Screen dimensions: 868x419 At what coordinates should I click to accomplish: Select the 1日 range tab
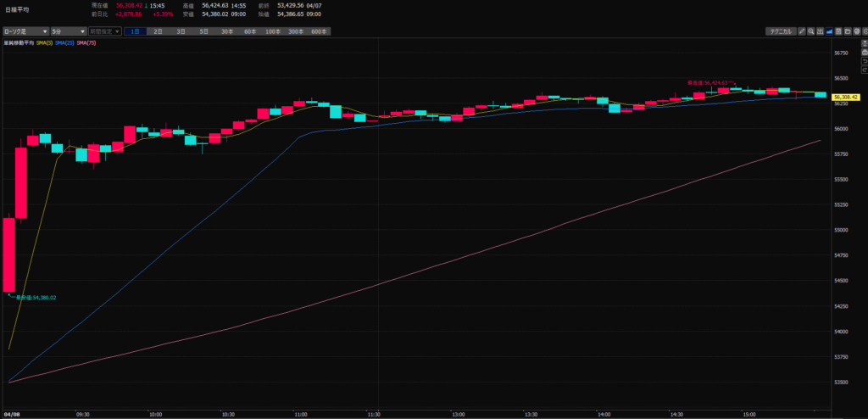(x=136, y=31)
